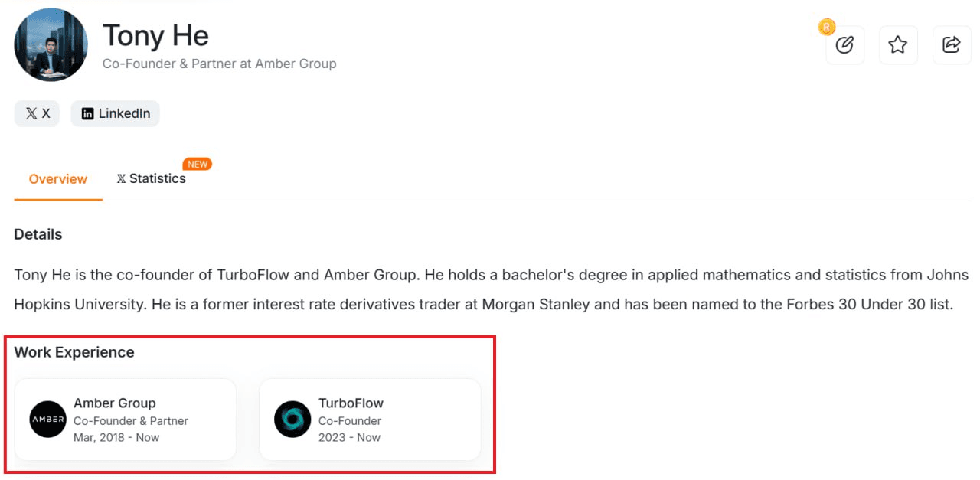Click the TurboFlow logo icon

[x=292, y=420]
